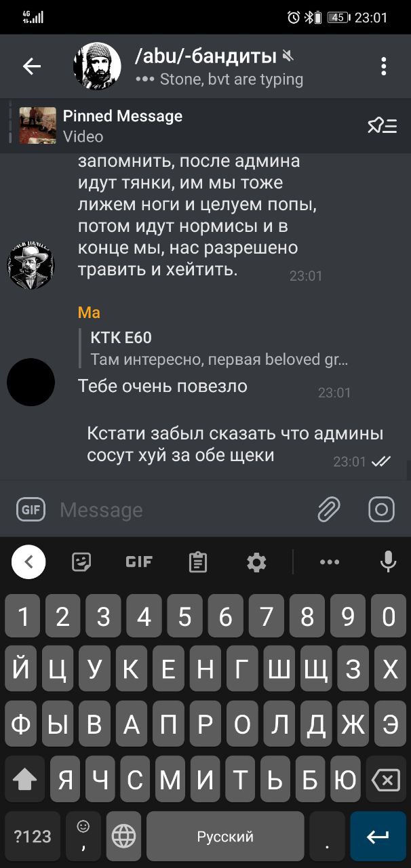Open the pinned messages list icon
This screenshot has width=411, height=868.
click(383, 125)
